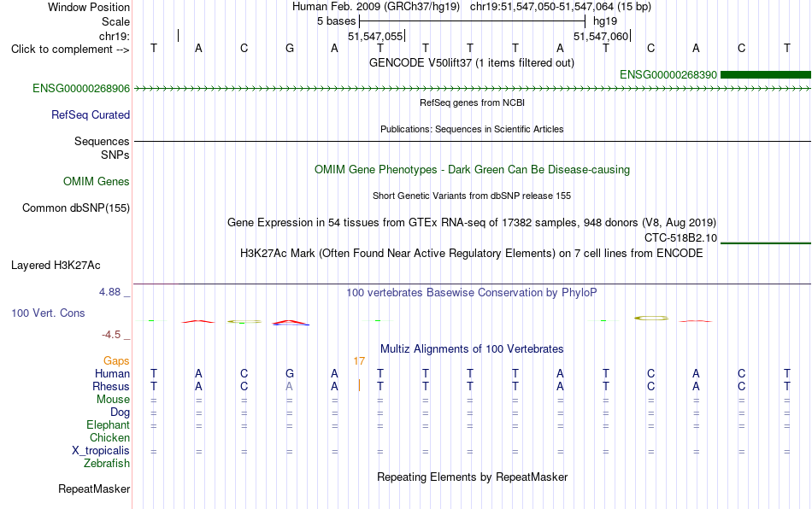
Task: Click the OMIM Gene Phenotypes track title
Action: (x=473, y=170)
